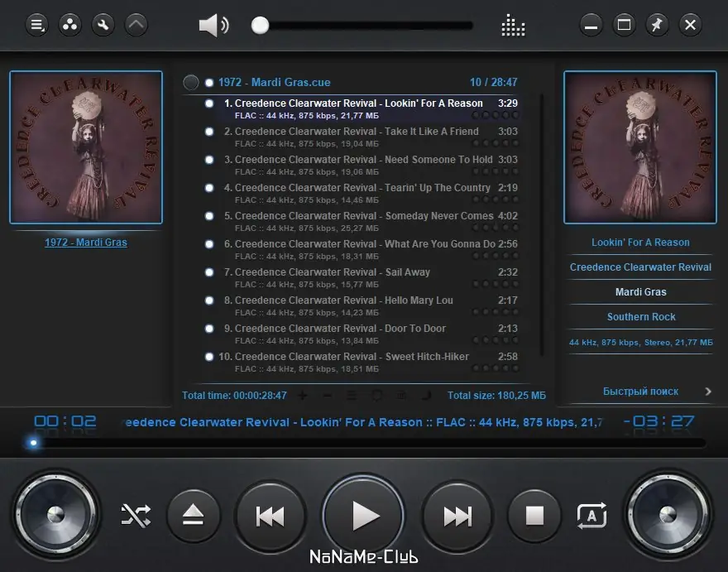The height and width of the screenshot is (572, 728).
Task: Select the 1972 - Mardi Gras.cue playlist header
Action: click(x=275, y=82)
